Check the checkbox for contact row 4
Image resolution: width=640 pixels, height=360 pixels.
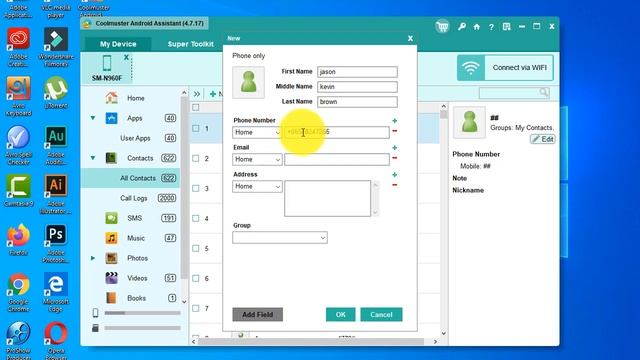coord(196,218)
